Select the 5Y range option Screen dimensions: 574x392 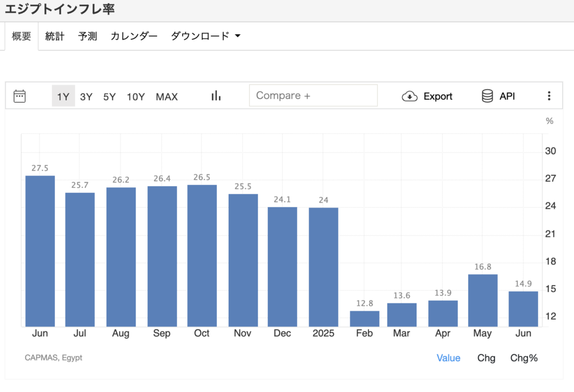click(109, 96)
